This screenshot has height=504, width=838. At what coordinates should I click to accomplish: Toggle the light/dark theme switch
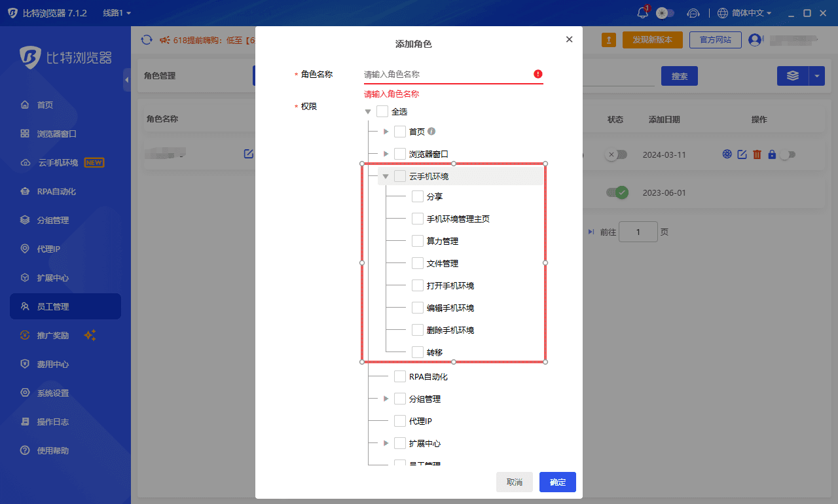pos(665,13)
